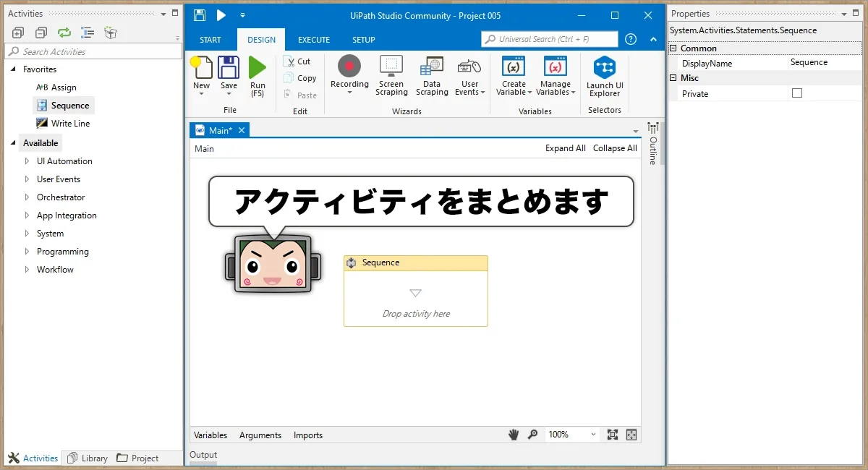The height and width of the screenshot is (470, 868).
Task: Click the fit to screen icon
Action: click(613, 435)
